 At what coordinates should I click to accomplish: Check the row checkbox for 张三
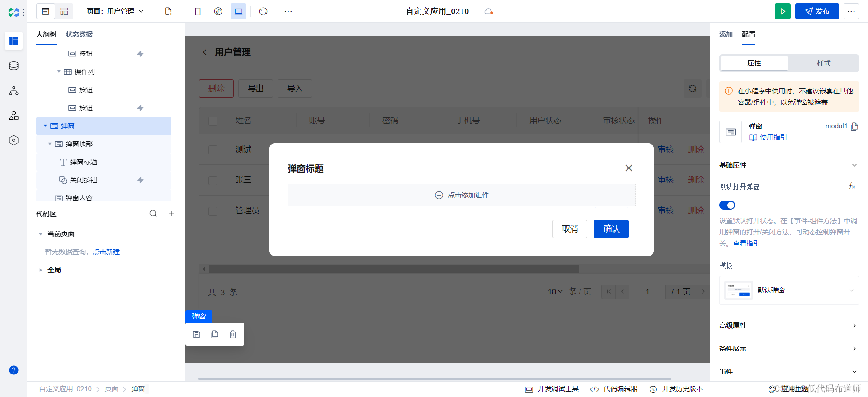(x=213, y=180)
